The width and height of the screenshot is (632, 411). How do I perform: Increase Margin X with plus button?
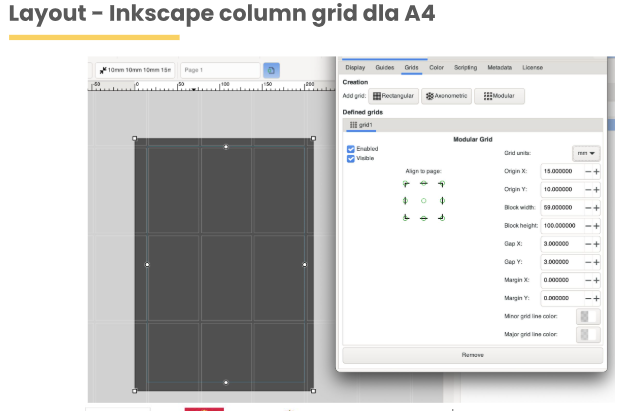click(x=597, y=280)
